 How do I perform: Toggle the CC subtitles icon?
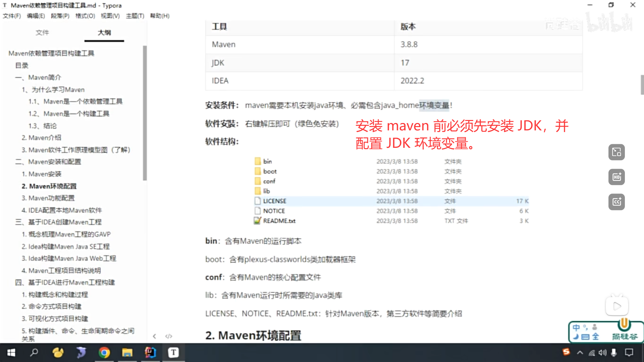pyautogui.click(x=616, y=202)
